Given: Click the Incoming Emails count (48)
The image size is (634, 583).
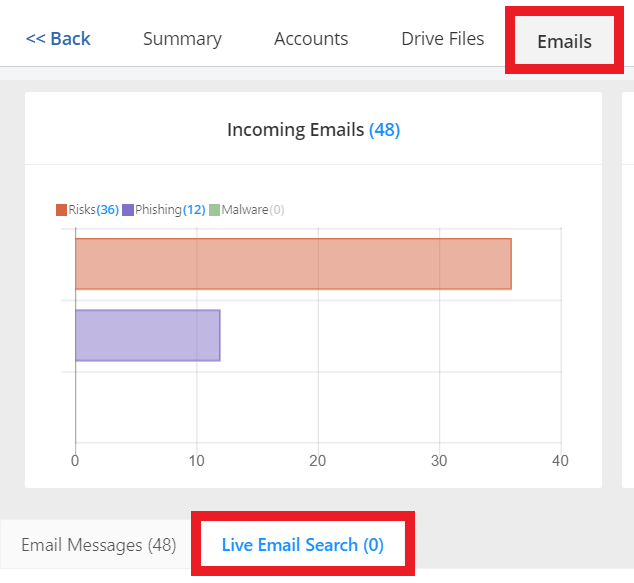Looking at the screenshot, I should coord(384,130).
